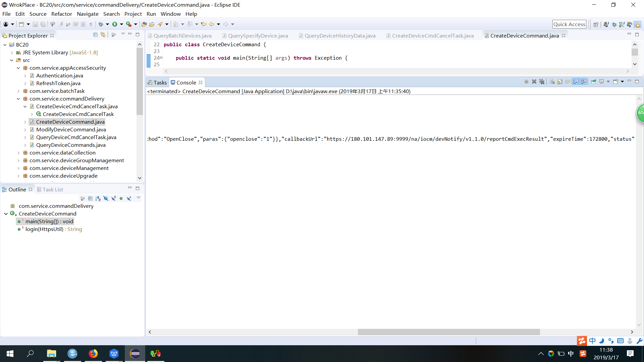Open the Refactor menu

61,14
